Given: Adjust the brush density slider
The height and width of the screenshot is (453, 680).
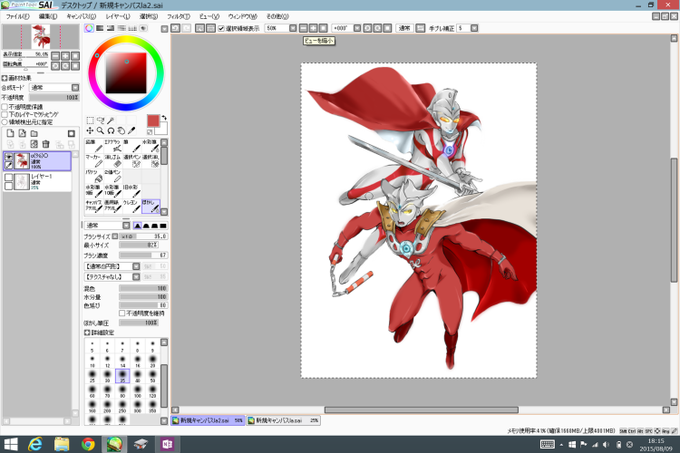Looking at the screenshot, I should point(143,255).
